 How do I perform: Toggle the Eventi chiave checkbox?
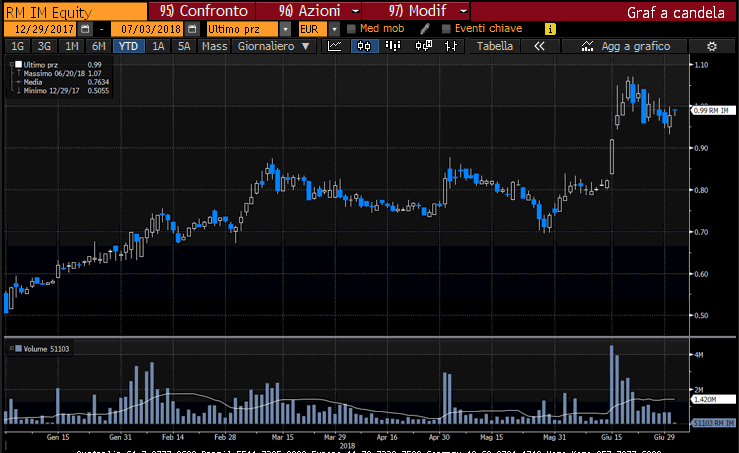pos(446,29)
